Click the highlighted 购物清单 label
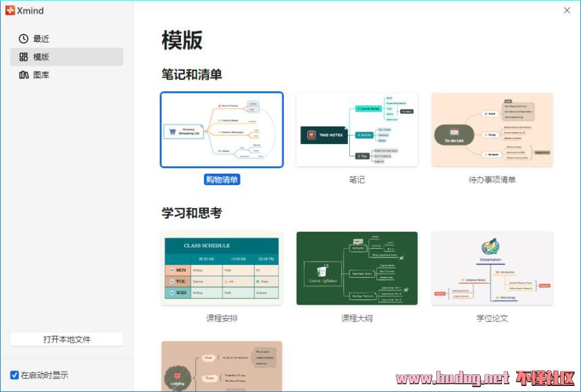 222,180
